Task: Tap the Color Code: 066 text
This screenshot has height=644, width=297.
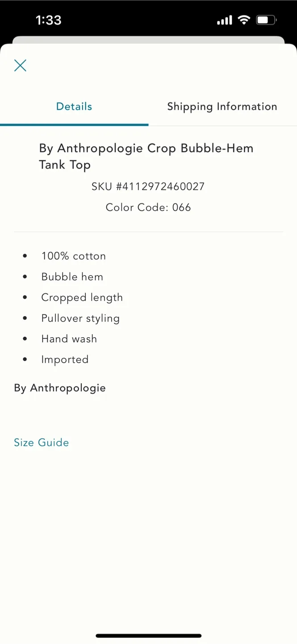Action: (148, 208)
